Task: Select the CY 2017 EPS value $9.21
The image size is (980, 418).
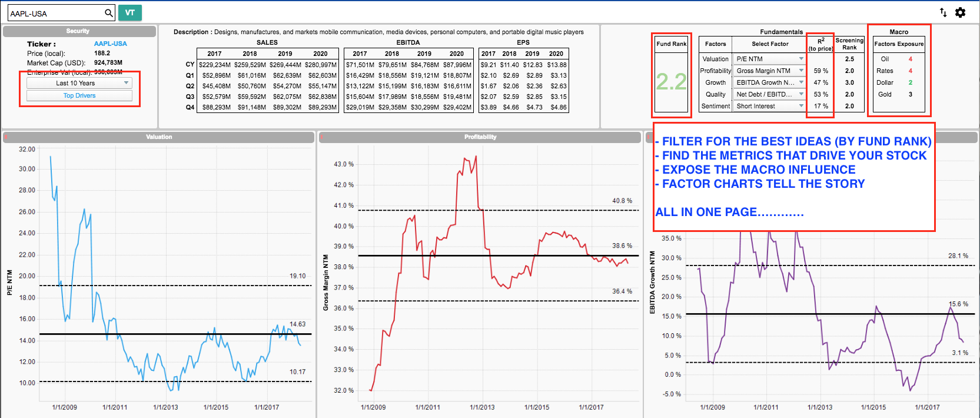Action: click(489, 65)
